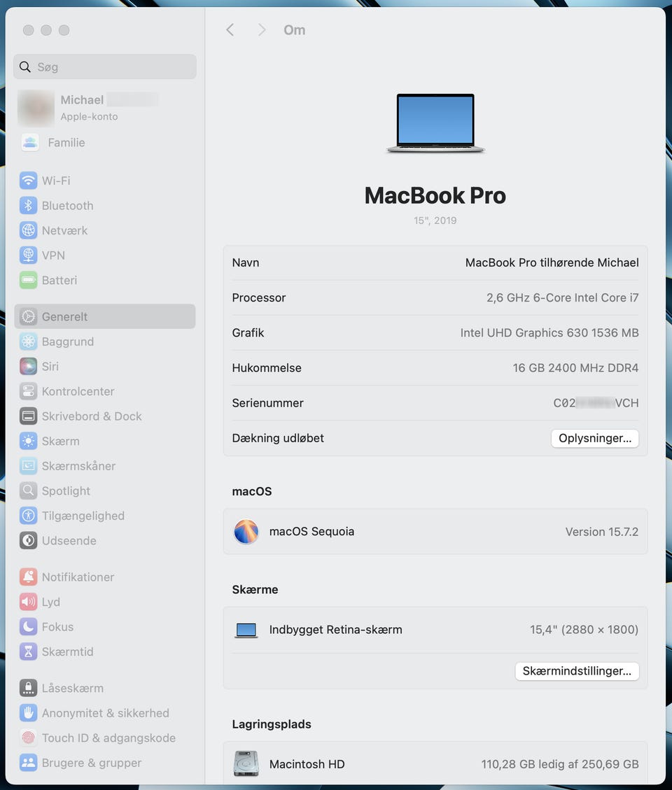This screenshot has height=790, width=672.
Task: Click the Søg search field
Action: 105,66
